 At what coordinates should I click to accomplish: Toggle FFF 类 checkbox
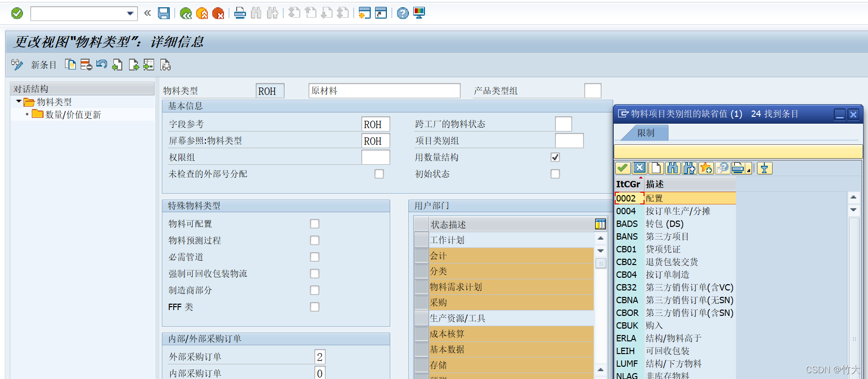point(314,307)
